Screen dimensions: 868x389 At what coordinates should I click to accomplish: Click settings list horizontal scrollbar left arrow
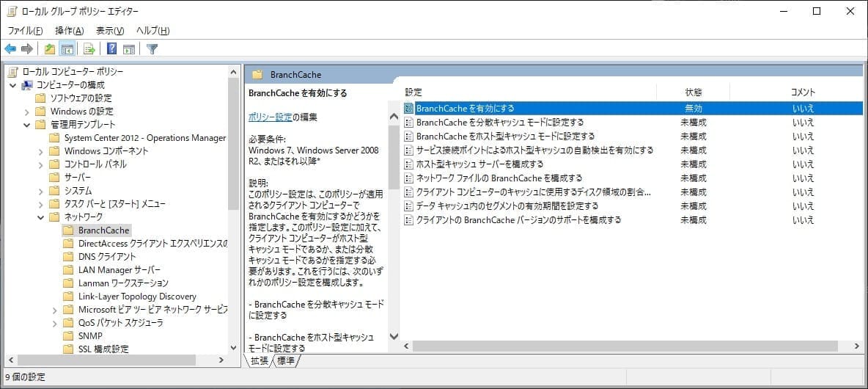(x=406, y=346)
